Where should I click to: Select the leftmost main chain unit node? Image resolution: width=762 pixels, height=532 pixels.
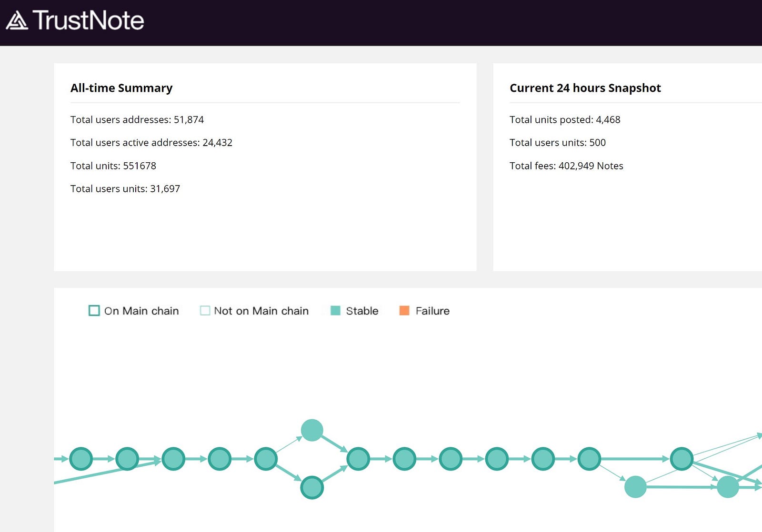(81, 459)
